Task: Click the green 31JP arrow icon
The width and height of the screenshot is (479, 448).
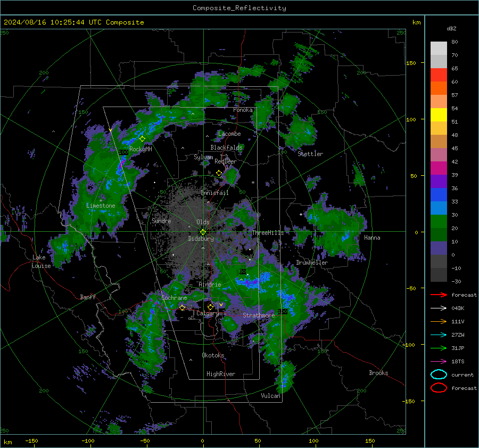Action: pos(439,348)
